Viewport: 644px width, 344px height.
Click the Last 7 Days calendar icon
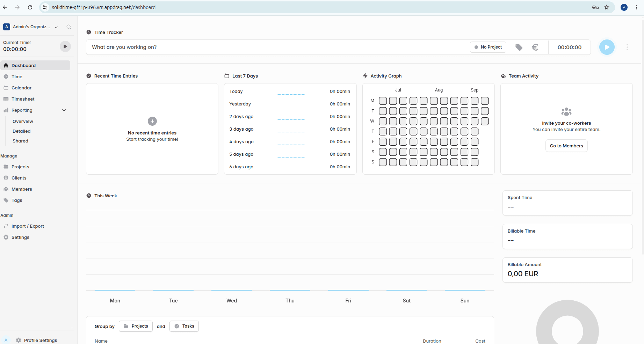227,76
